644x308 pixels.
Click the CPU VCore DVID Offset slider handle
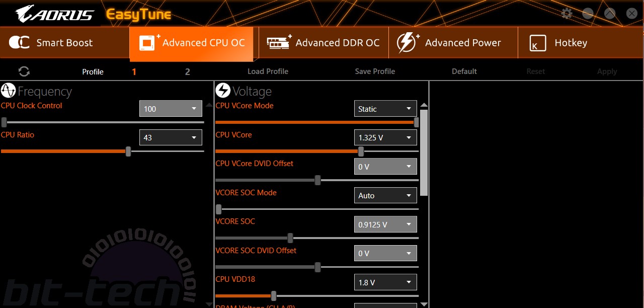pyautogui.click(x=317, y=180)
